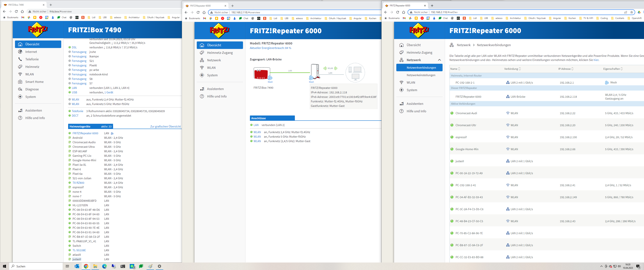644x270 pixels.
Task: Open File Explorer from the taskbar
Action: 95,266
